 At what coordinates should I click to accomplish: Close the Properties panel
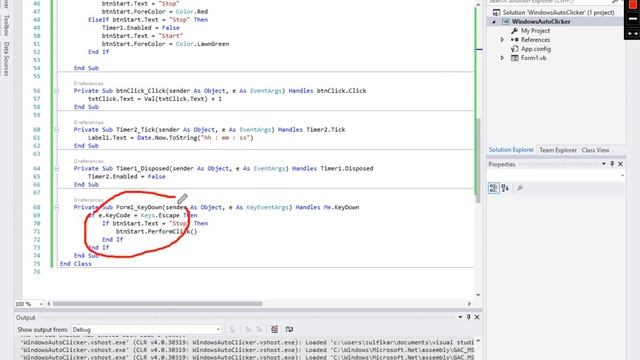pos(620,164)
